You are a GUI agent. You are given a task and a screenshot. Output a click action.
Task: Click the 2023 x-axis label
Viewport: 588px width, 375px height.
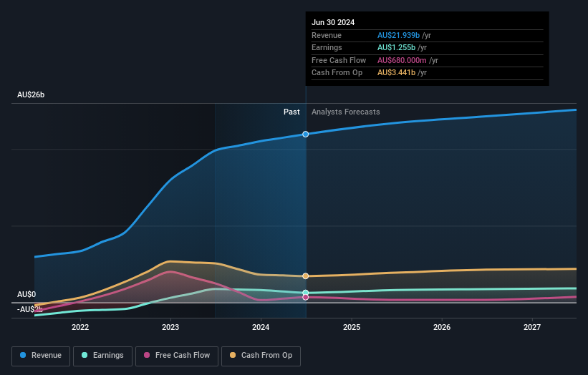(x=170, y=327)
